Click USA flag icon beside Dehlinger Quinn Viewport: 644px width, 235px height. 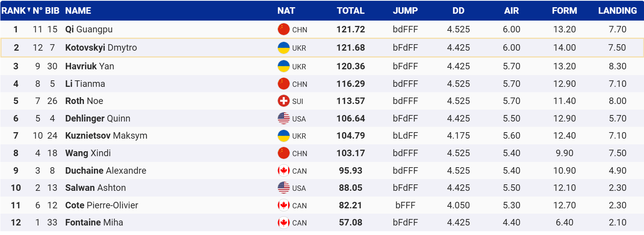point(284,118)
